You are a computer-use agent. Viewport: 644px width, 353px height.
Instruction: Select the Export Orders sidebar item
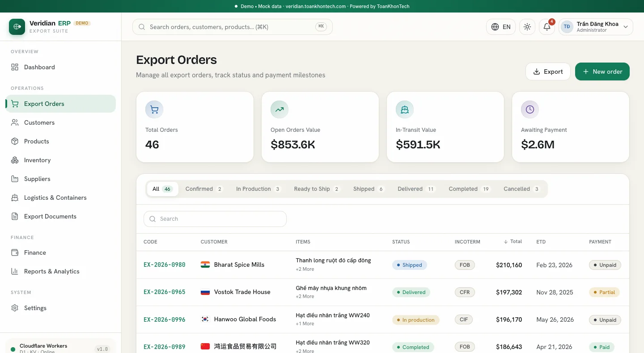tap(60, 104)
